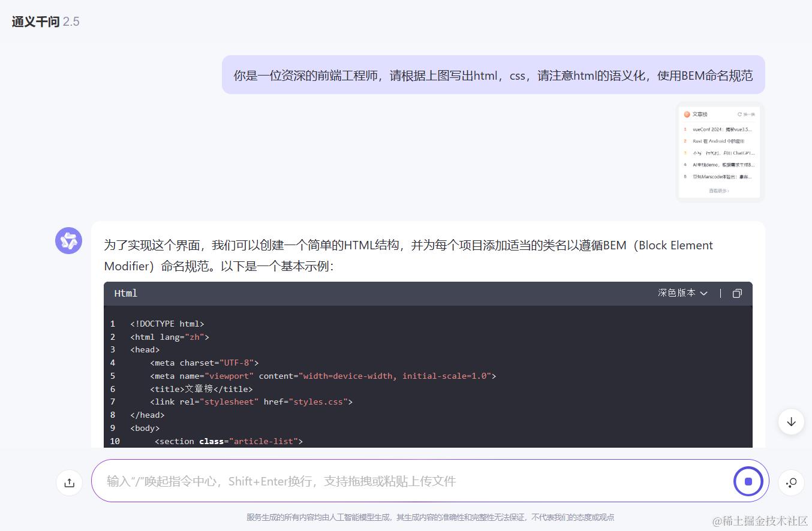Copy the Html code block via copy icon
Screen dimensions: 812x531
click(x=737, y=293)
